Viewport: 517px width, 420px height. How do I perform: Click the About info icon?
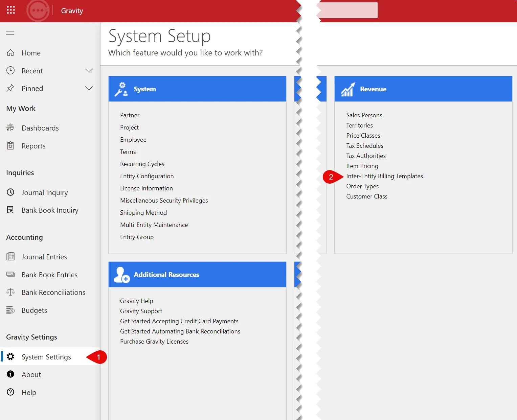click(10, 374)
